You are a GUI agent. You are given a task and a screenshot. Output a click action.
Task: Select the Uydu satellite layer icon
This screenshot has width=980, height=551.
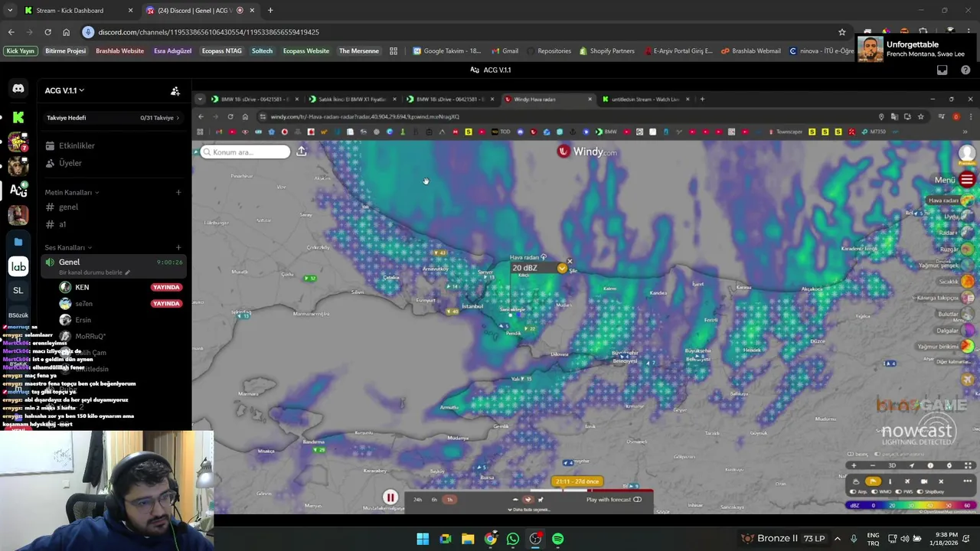click(x=968, y=217)
